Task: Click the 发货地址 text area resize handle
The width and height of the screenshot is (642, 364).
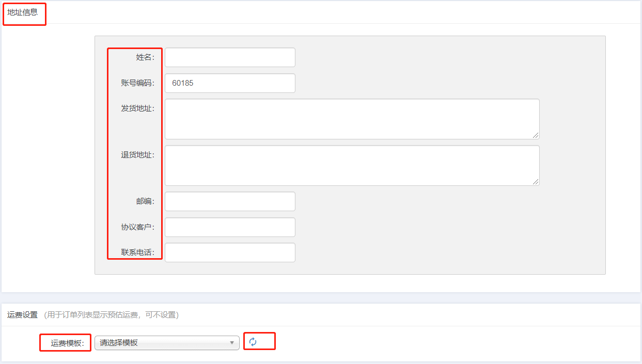Action: coord(536,135)
